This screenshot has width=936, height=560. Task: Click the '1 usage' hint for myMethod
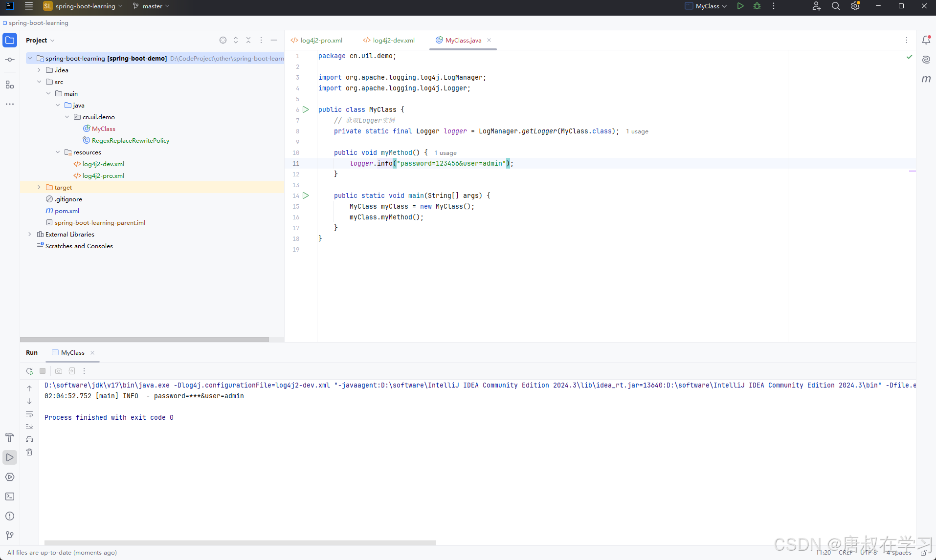click(x=445, y=153)
